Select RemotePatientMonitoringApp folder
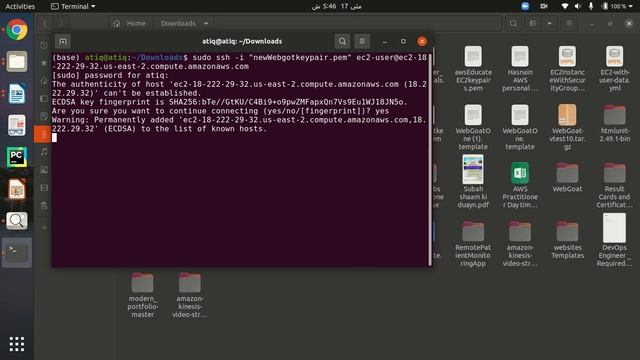640x360 pixels. click(x=473, y=244)
